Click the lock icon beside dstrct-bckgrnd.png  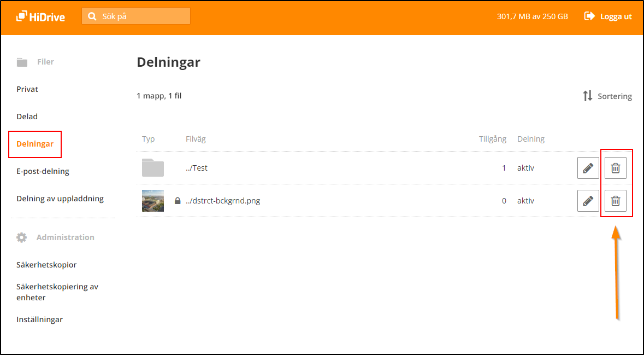[178, 201]
